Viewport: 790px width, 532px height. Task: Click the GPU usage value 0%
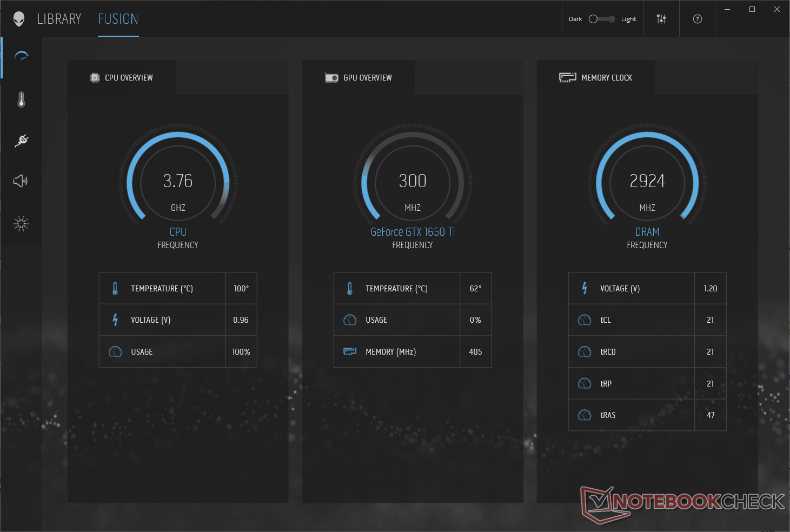pyautogui.click(x=475, y=320)
